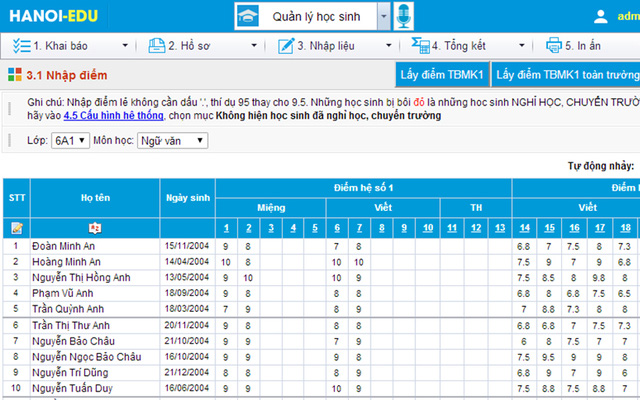Click column 2 score for Nguyễn Thị Hồng Anh
Viewport: 640px width, 400px height.
coord(248,278)
